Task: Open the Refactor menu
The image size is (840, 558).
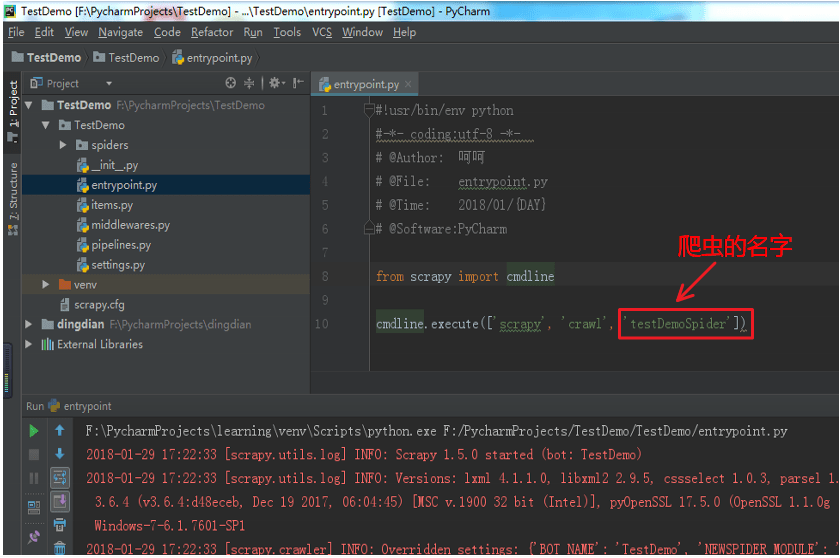Action: [x=212, y=32]
